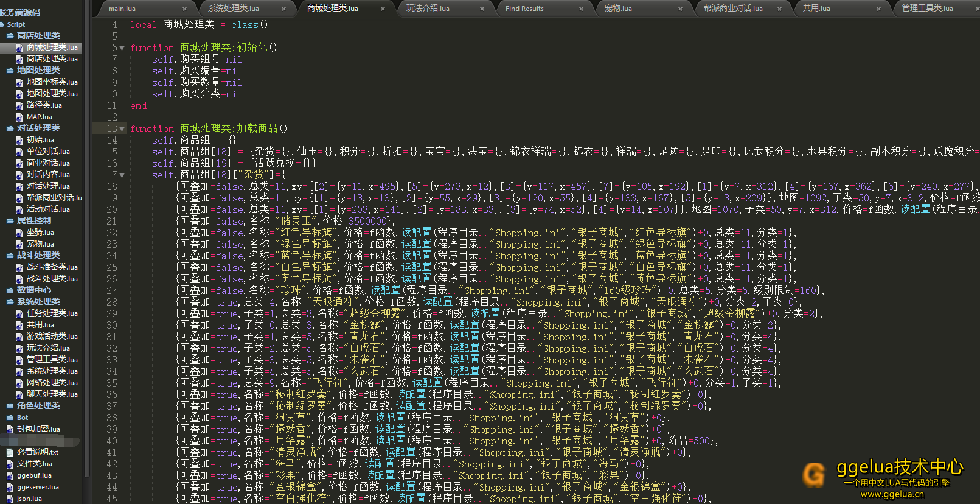Close the main.lua tab

coord(184,9)
